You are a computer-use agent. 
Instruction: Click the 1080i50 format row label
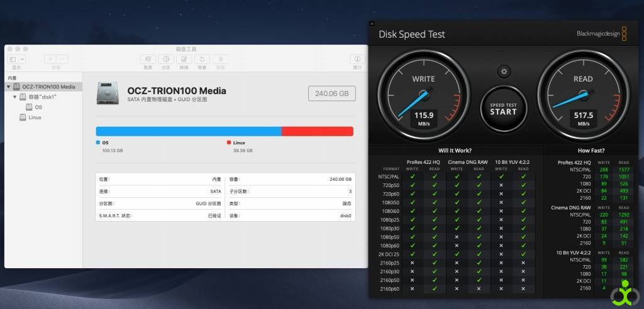click(x=391, y=202)
